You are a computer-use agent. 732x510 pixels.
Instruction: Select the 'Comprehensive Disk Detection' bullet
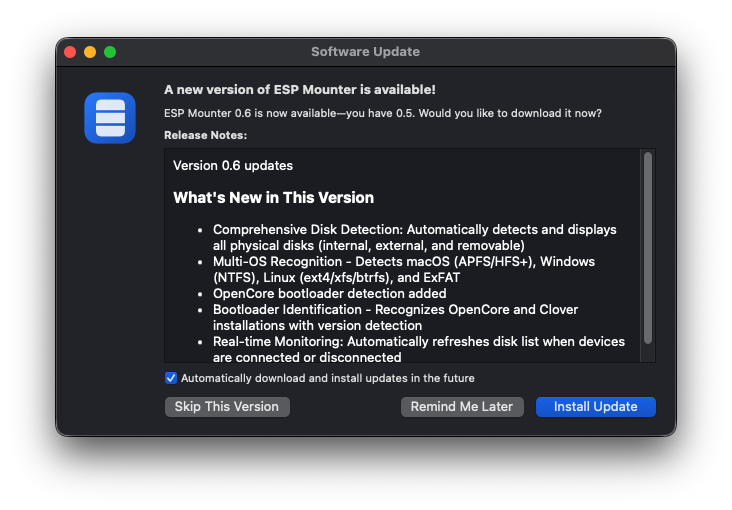(415, 237)
